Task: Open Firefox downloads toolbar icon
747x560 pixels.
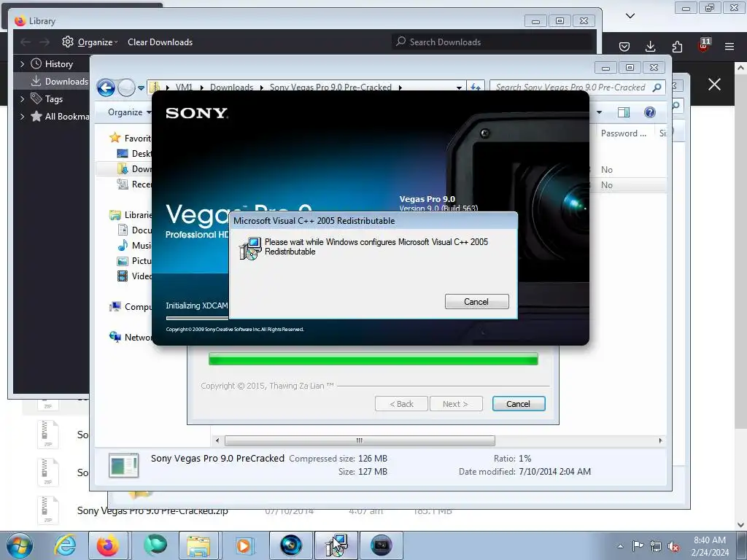Action: [x=650, y=46]
